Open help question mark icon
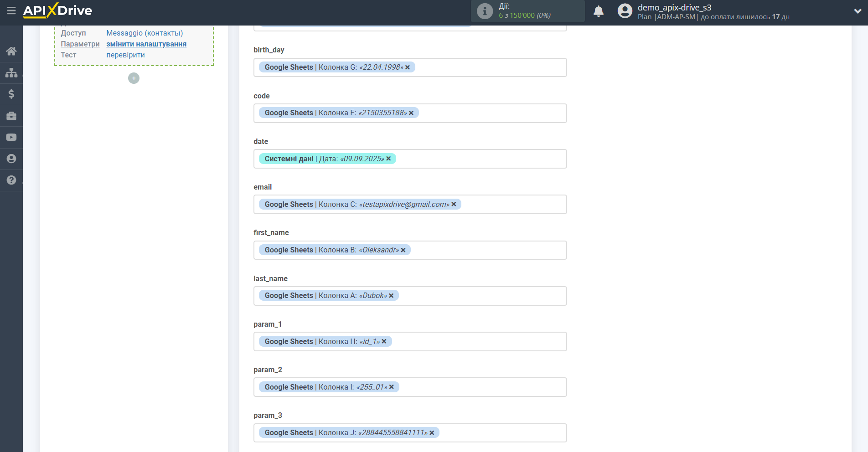Image resolution: width=868 pixels, height=452 pixels. click(x=11, y=180)
